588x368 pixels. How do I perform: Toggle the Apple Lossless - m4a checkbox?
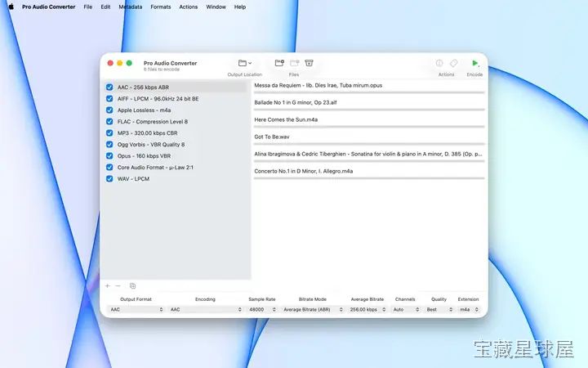pos(109,110)
